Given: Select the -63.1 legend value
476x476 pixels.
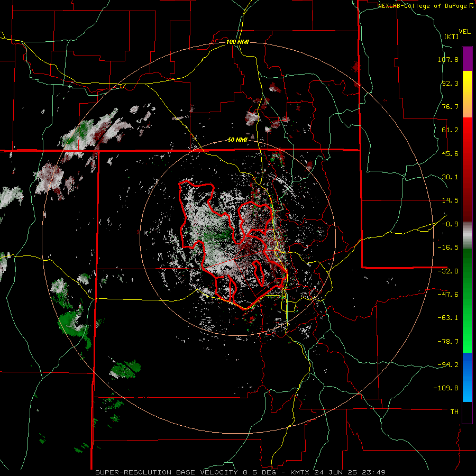Looking at the screenshot, I should click(448, 318).
